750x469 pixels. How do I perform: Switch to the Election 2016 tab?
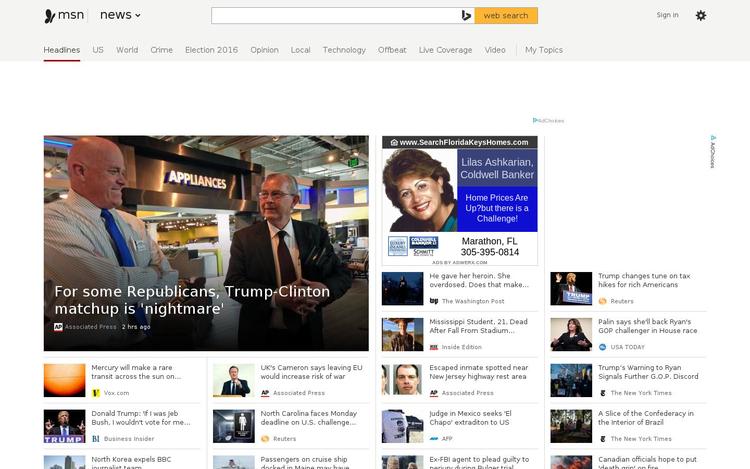[x=211, y=50]
